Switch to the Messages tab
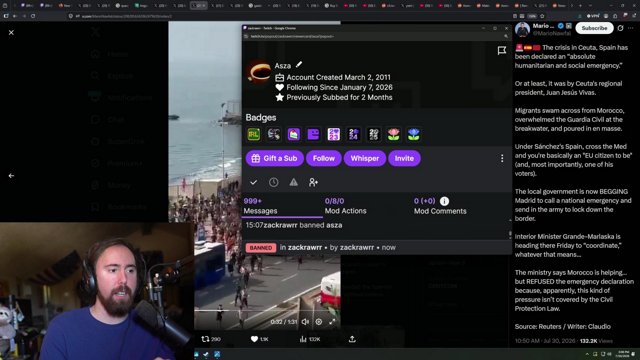This screenshot has width=640, height=360. 282,206
